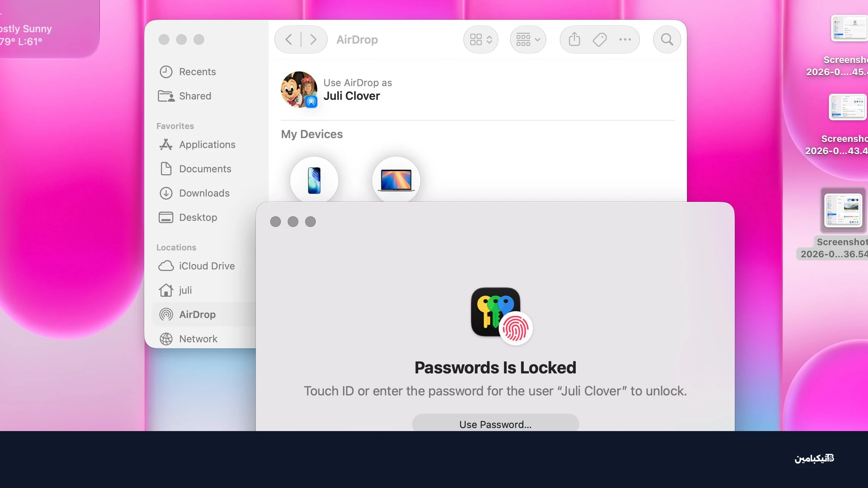Open the More actions ellipsis menu

[625, 39]
